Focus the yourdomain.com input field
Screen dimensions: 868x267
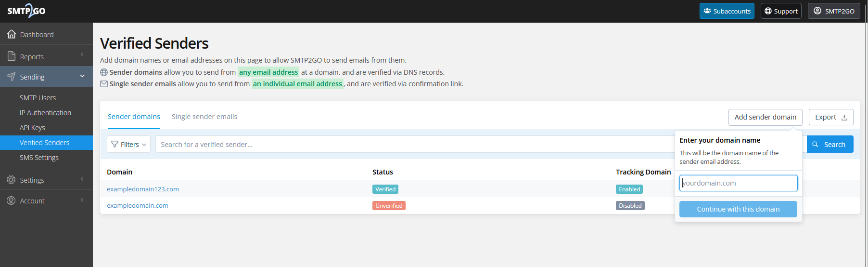(x=738, y=183)
